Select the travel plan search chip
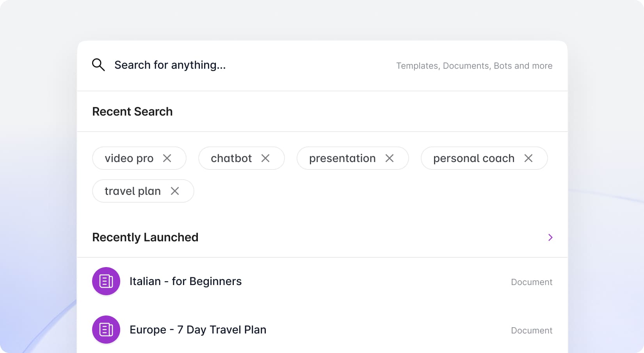This screenshot has height=353, width=644. pos(132,191)
